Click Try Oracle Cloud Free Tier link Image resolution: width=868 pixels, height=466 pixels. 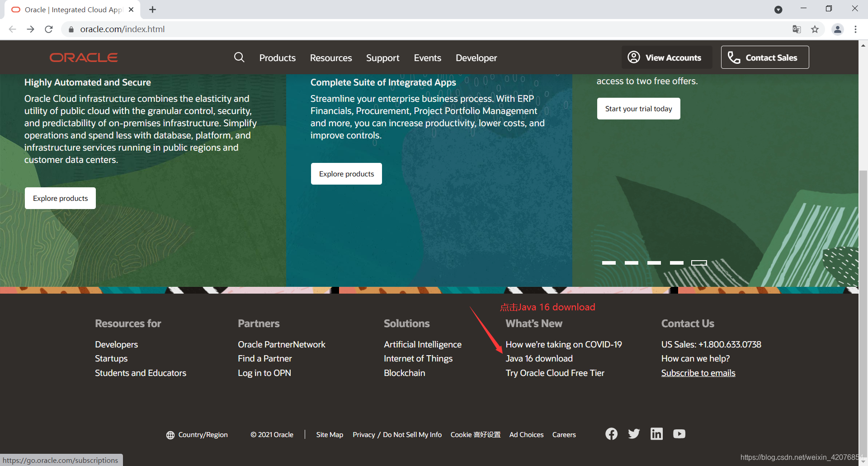(555, 373)
